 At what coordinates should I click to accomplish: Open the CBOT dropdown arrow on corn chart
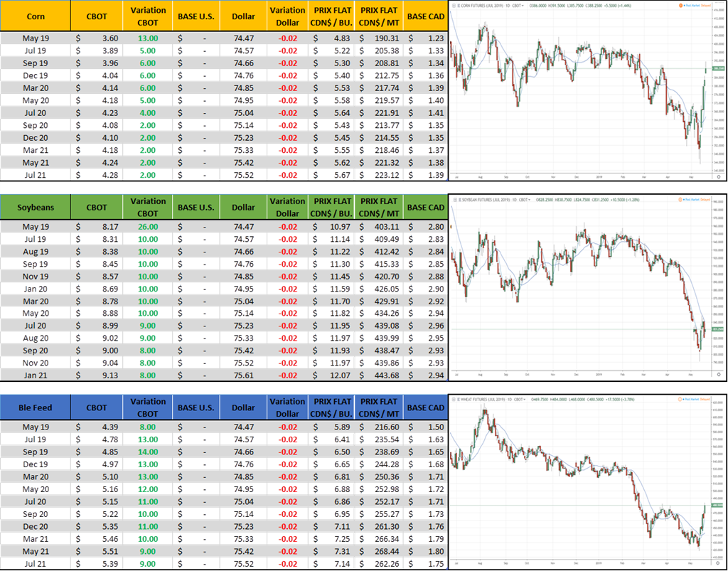(x=523, y=4)
